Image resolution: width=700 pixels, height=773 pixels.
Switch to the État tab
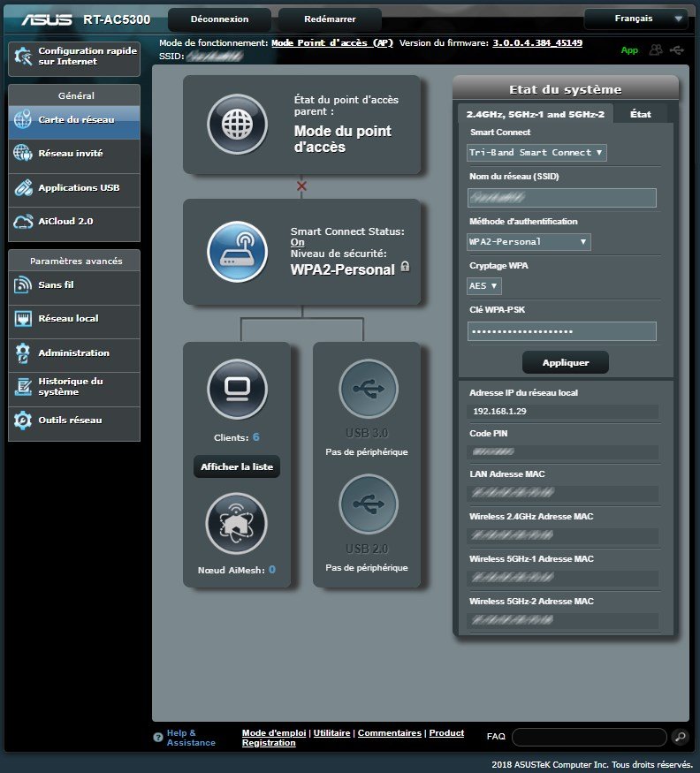641,114
